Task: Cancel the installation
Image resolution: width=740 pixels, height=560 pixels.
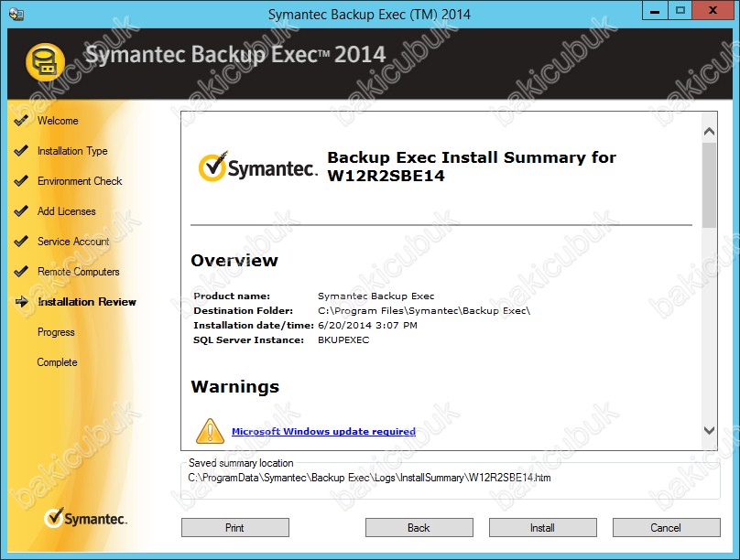Action: click(x=667, y=527)
